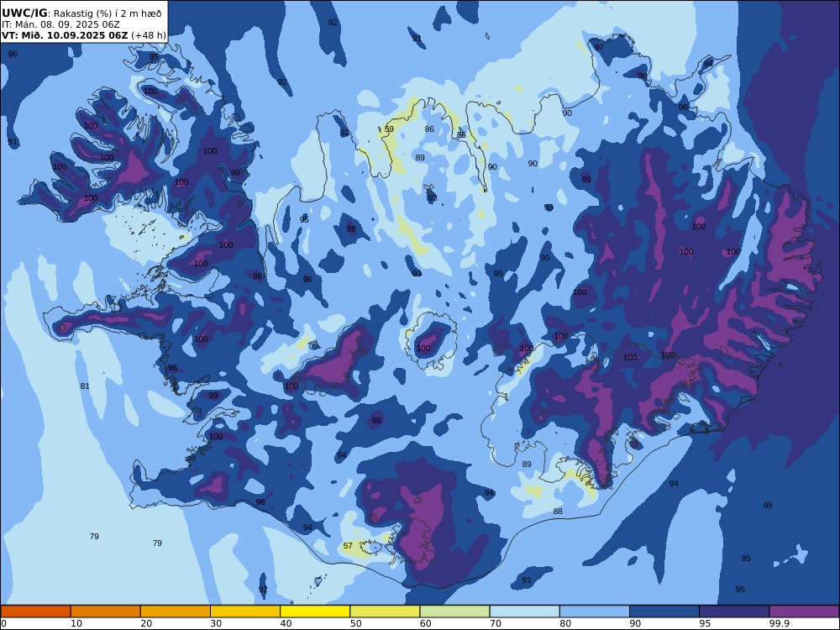Click the legend tick label '50'
Viewport: 840px width, 630px height.
coord(355,623)
